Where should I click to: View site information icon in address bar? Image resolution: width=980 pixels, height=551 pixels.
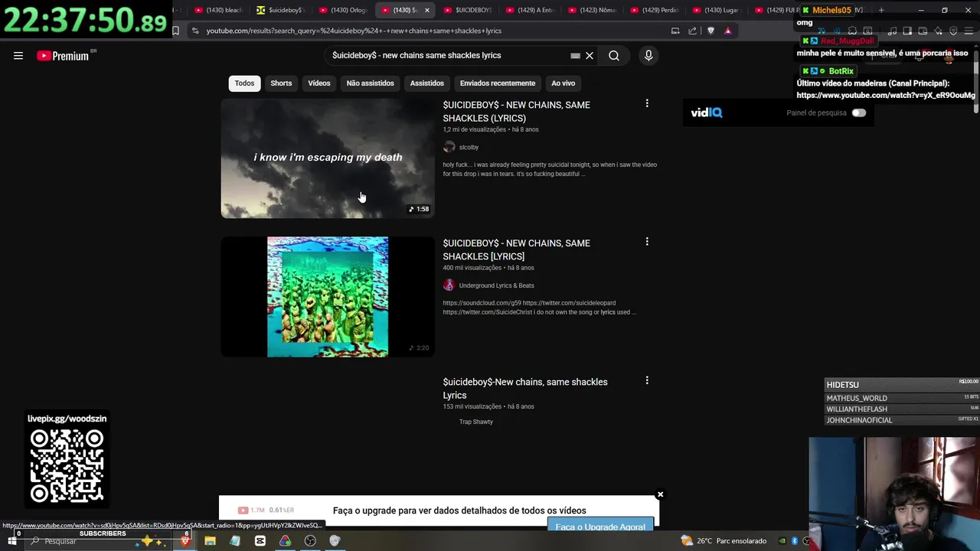195,31
